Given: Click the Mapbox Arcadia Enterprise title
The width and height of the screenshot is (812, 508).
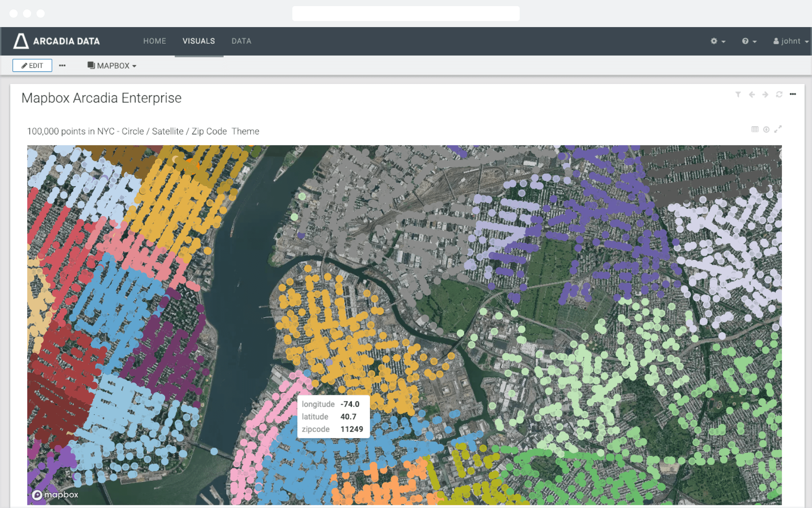Looking at the screenshot, I should [101, 98].
